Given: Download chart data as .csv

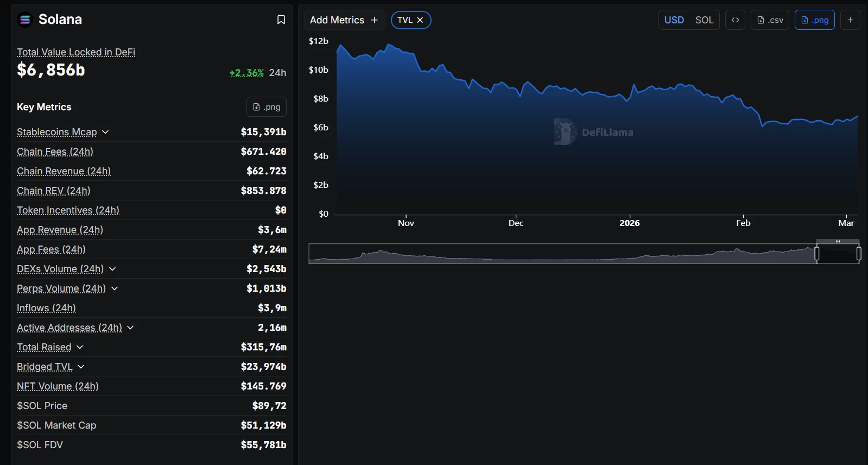Looking at the screenshot, I should tap(770, 20).
